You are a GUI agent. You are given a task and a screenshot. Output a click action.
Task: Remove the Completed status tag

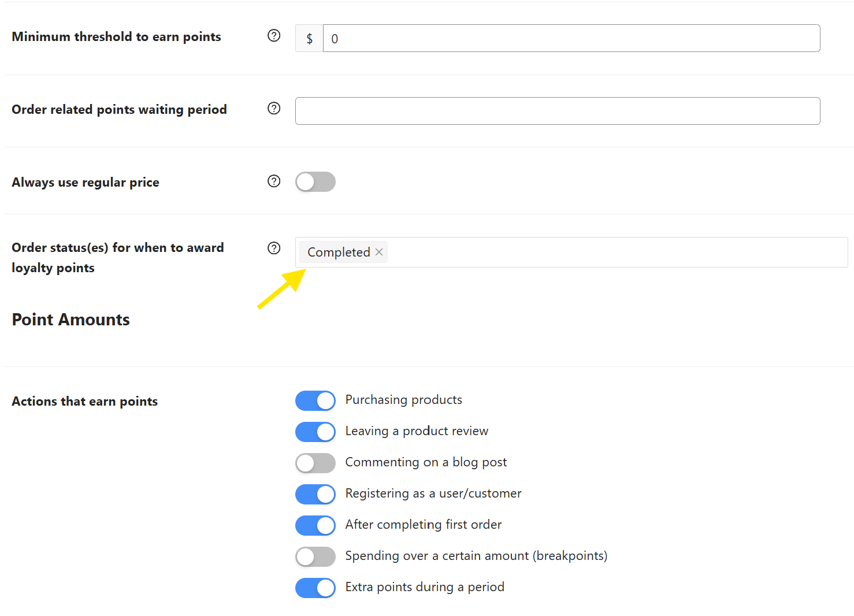379,253
